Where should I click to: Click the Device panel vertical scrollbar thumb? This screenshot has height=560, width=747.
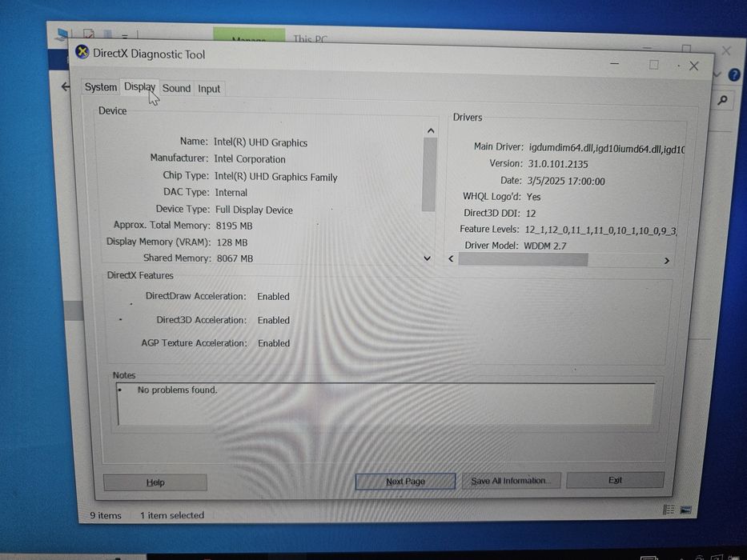tap(429, 174)
